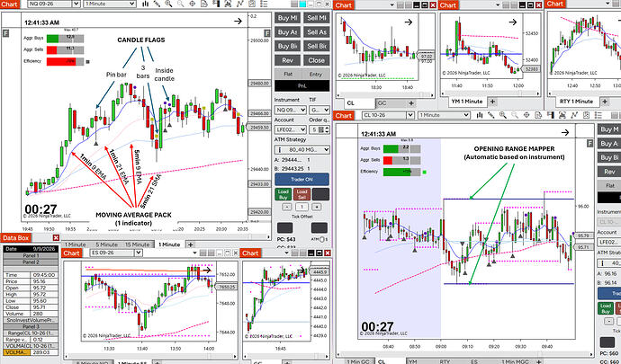Click the plus tick offset button
The width and height of the screenshot is (621, 364).
[316, 207]
